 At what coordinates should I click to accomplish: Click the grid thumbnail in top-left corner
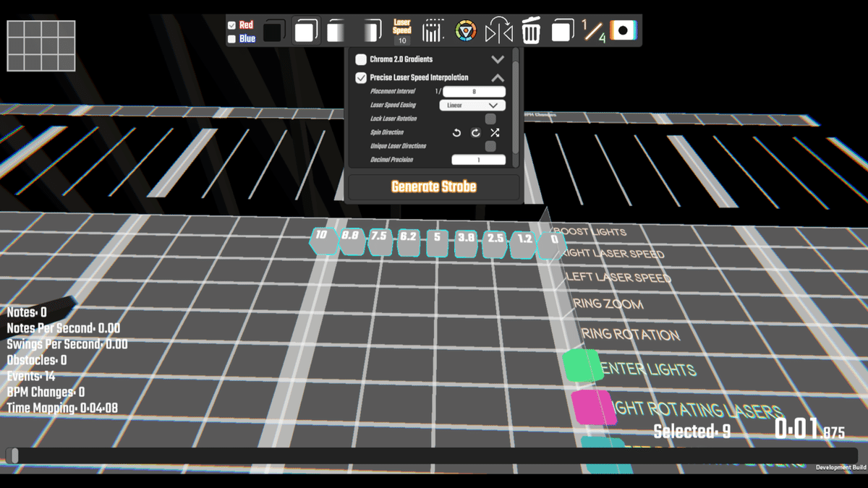[x=41, y=46]
